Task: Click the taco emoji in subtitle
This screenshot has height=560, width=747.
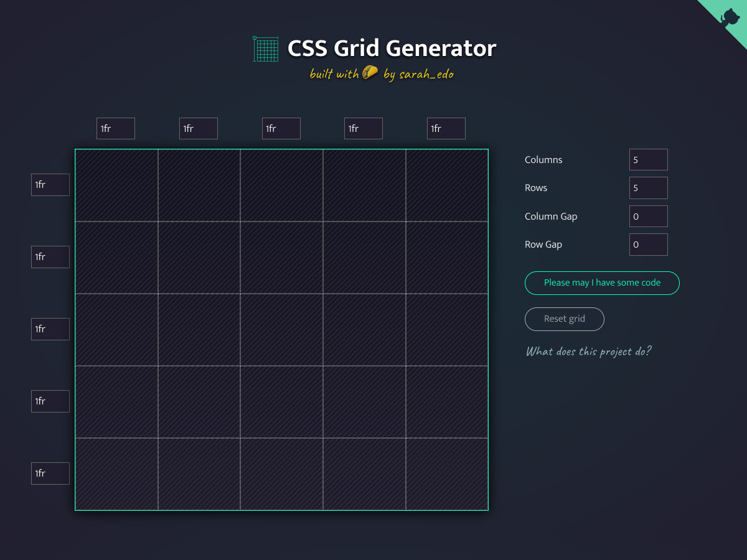Action: click(x=370, y=73)
